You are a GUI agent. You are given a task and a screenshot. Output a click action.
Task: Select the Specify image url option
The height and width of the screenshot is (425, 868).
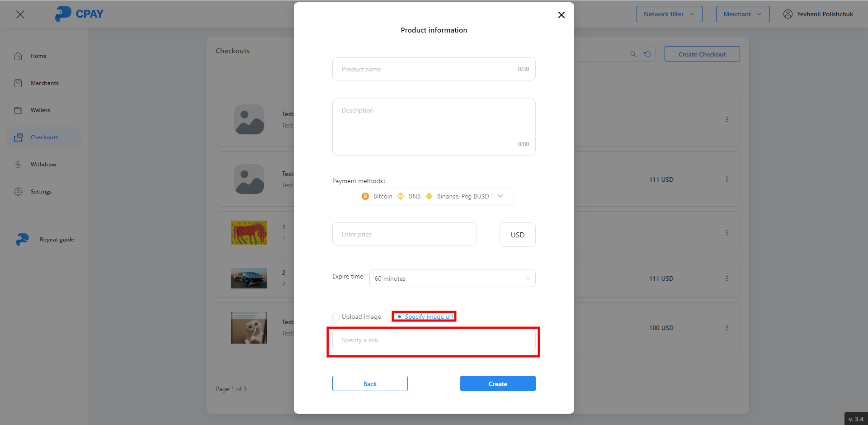pos(399,316)
